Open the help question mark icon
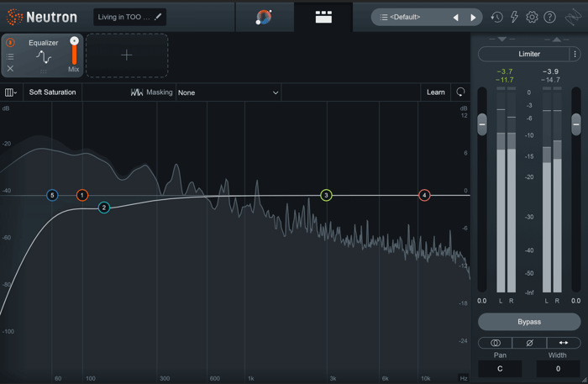Screen dimensions: 588x384 pyautogui.click(x=549, y=17)
